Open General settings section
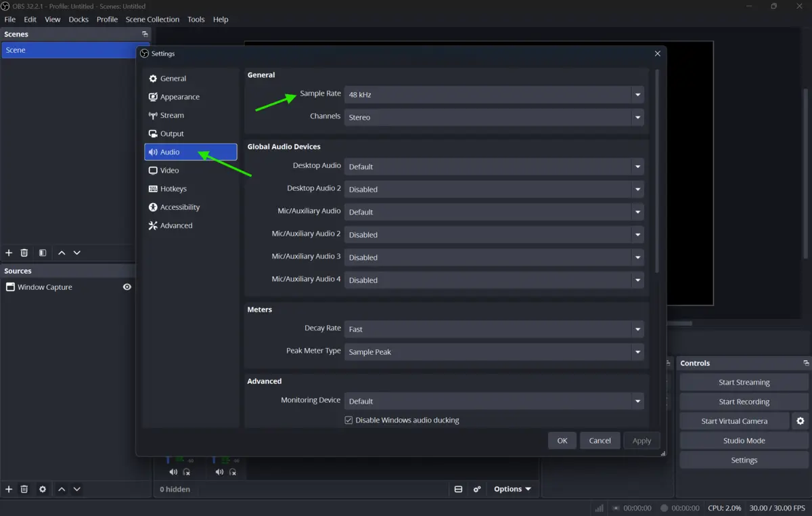 click(x=191, y=79)
